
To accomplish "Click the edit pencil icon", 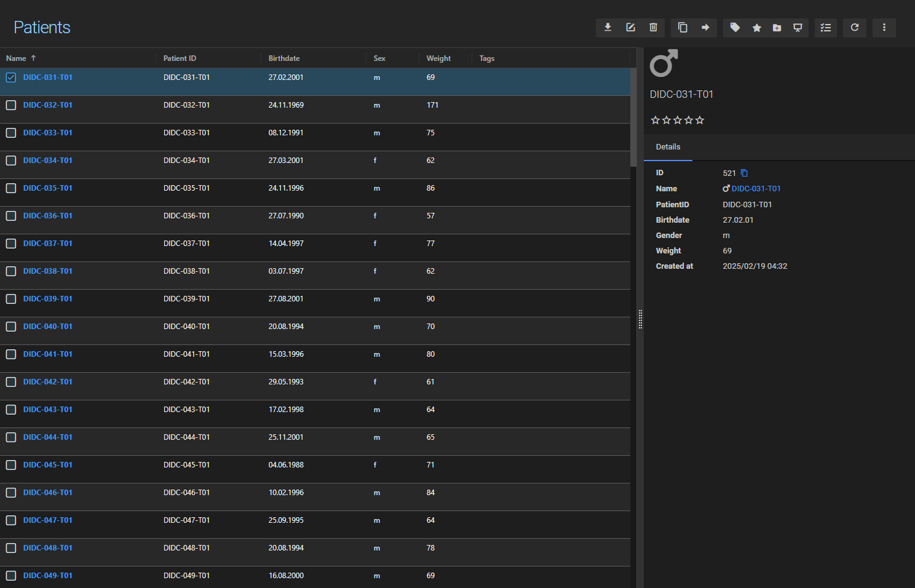I will click(630, 28).
